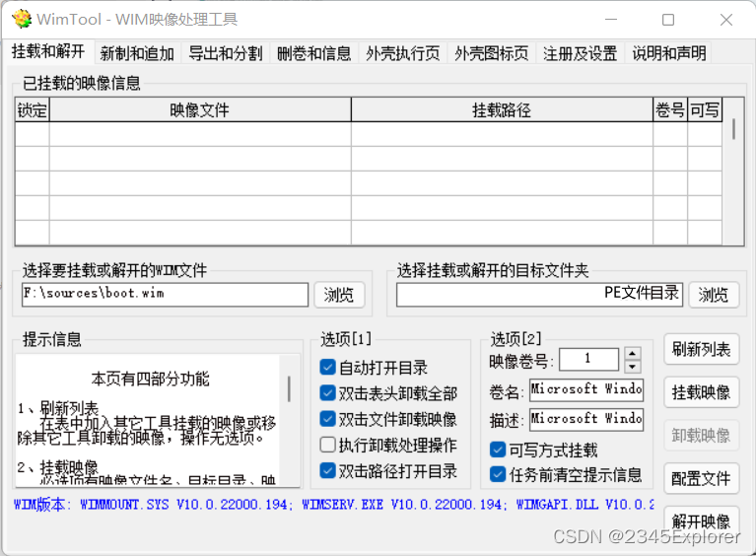Open the 导出和分割 tab
This screenshot has height=556, width=756.
226,53
